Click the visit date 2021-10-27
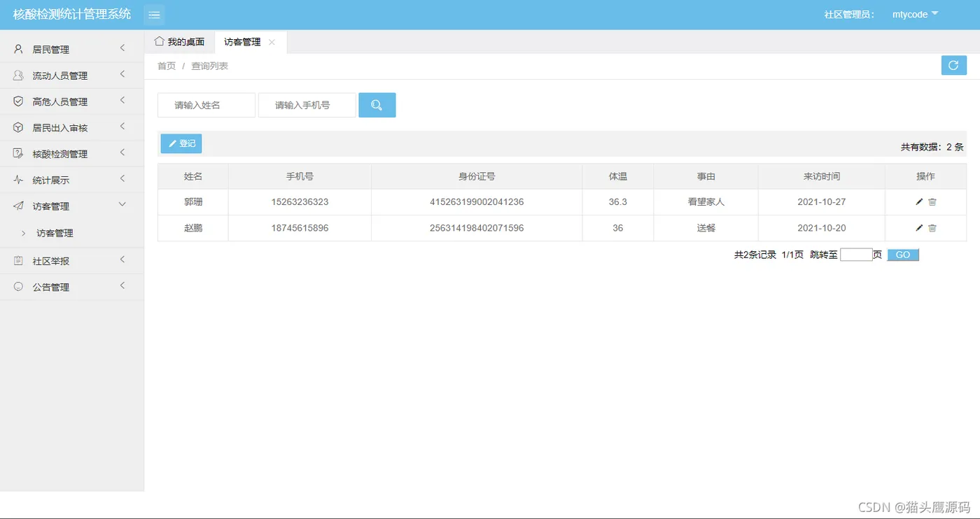The width and height of the screenshot is (980, 519). 822,202
